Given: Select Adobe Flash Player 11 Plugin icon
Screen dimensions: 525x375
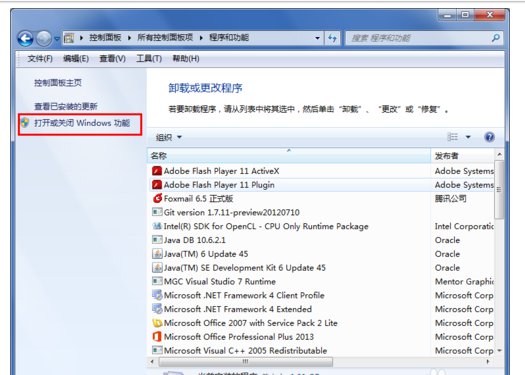Looking at the screenshot, I should (157, 185).
